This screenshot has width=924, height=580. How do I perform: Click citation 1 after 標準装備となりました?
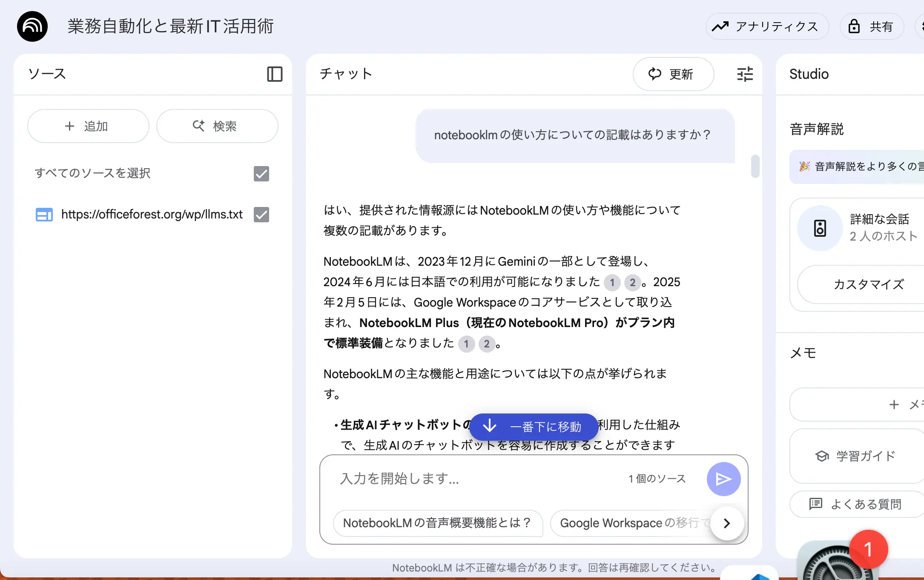(466, 344)
